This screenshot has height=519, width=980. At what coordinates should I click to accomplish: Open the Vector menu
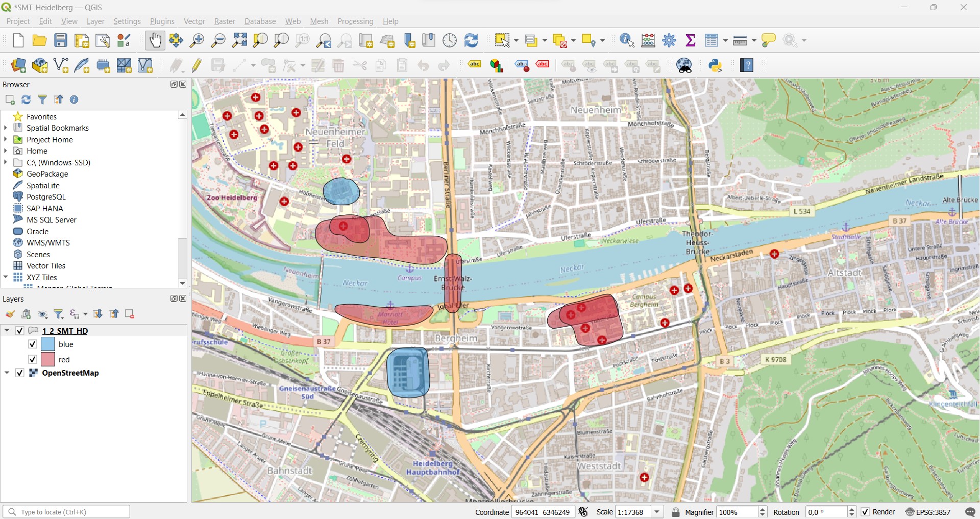[x=194, y=21]
